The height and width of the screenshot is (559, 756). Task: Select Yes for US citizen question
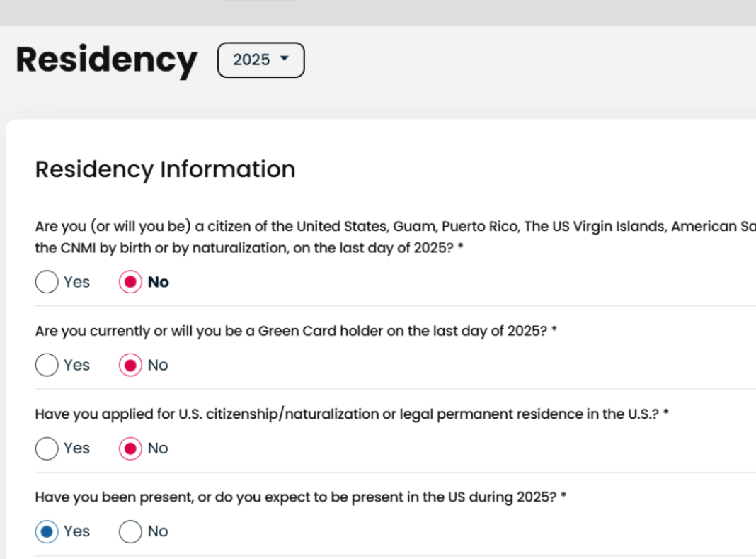[47, 282]
